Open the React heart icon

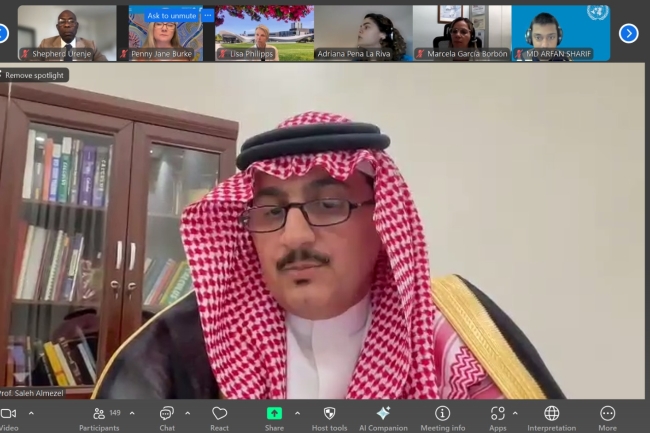219,413
